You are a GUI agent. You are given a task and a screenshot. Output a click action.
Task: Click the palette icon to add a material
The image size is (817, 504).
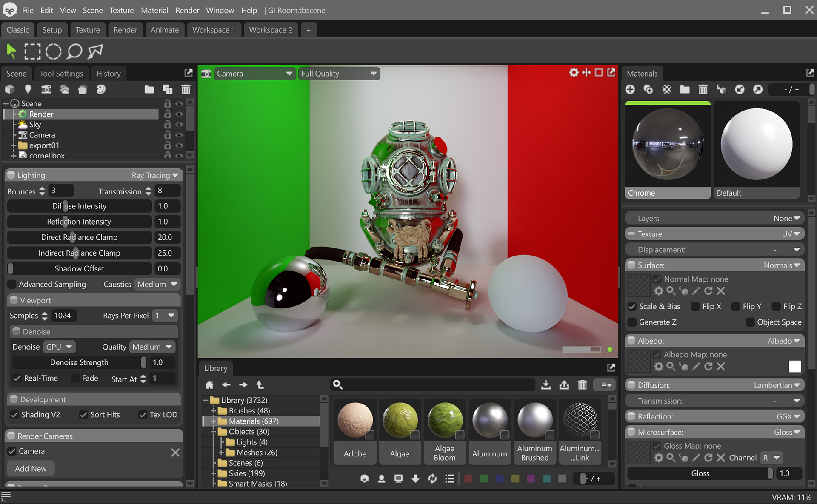tap(101, 90)
